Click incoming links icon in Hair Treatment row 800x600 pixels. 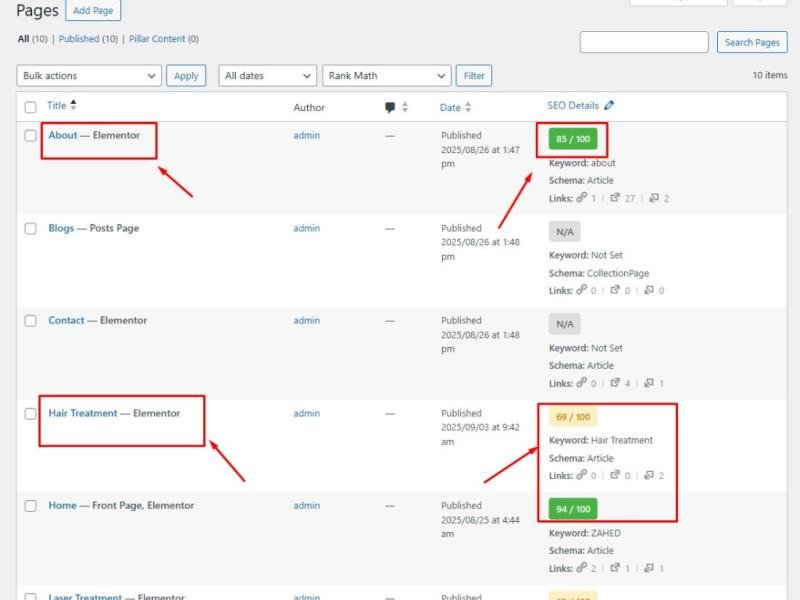pos(649,475)
